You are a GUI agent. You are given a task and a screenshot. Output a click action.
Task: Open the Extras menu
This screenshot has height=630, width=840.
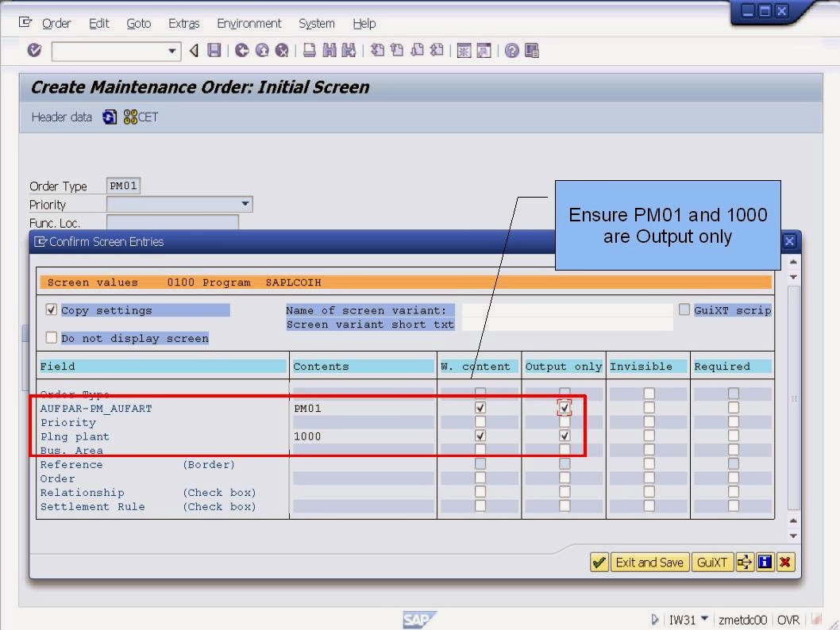pos(183,23)
